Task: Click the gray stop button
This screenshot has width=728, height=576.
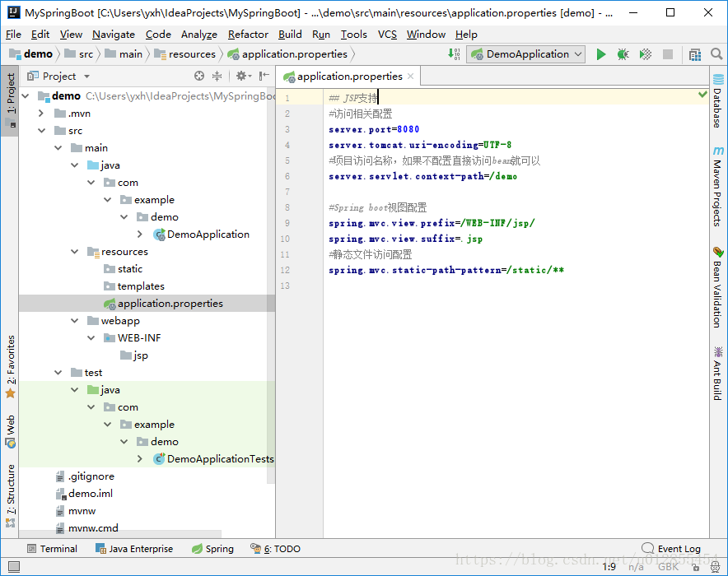Action: [668, 54]
